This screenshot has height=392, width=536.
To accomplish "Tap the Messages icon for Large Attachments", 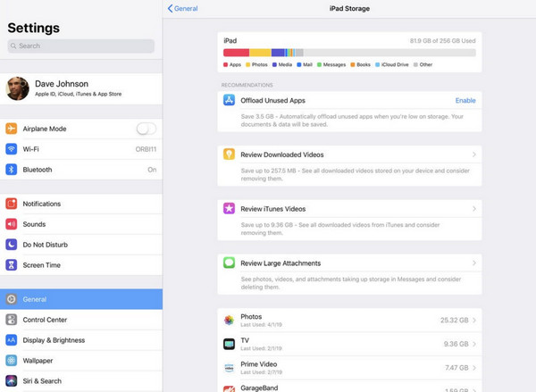I will point(229,263).
